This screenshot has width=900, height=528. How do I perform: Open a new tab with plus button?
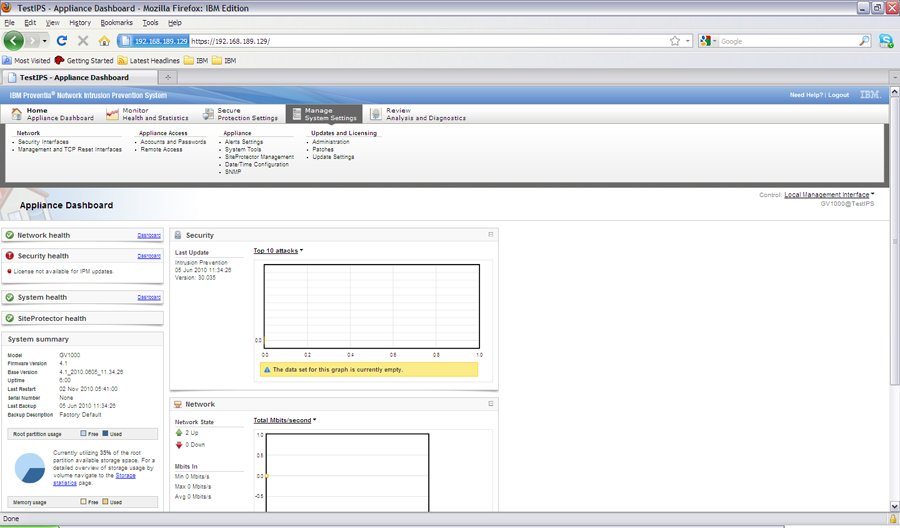point(168,77)
